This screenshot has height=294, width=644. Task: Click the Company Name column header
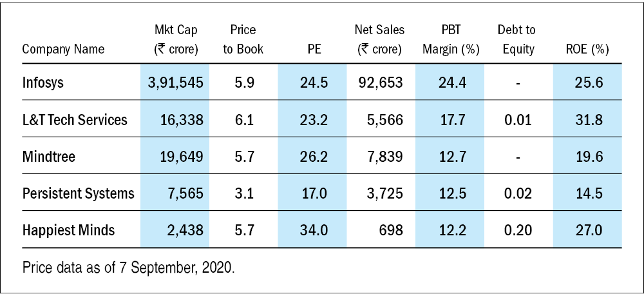tap(63, 50)
